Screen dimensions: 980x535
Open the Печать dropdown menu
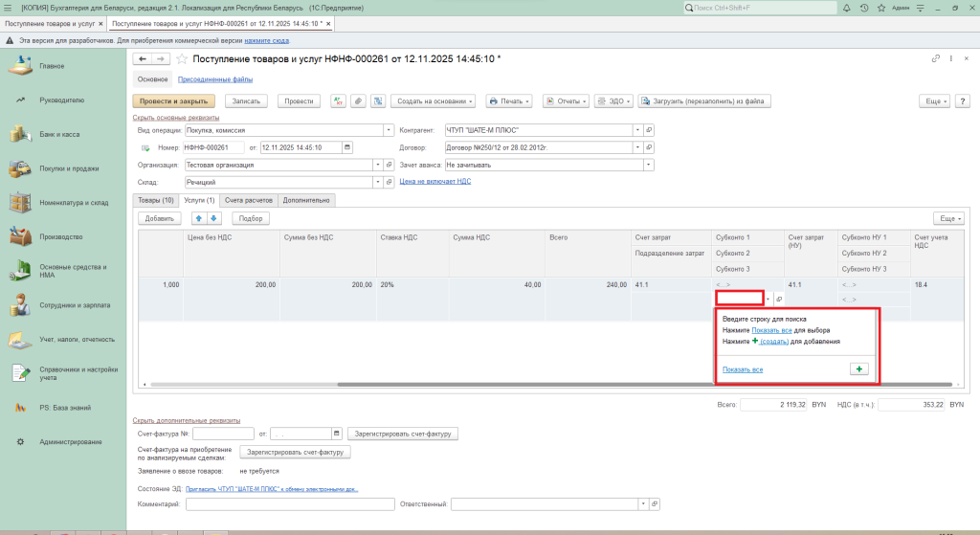coord(509,100)
